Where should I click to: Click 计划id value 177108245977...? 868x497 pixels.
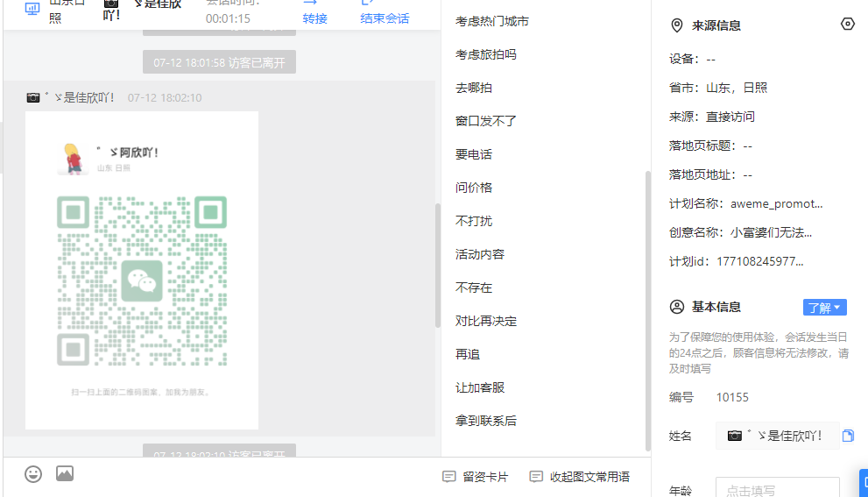760,261
